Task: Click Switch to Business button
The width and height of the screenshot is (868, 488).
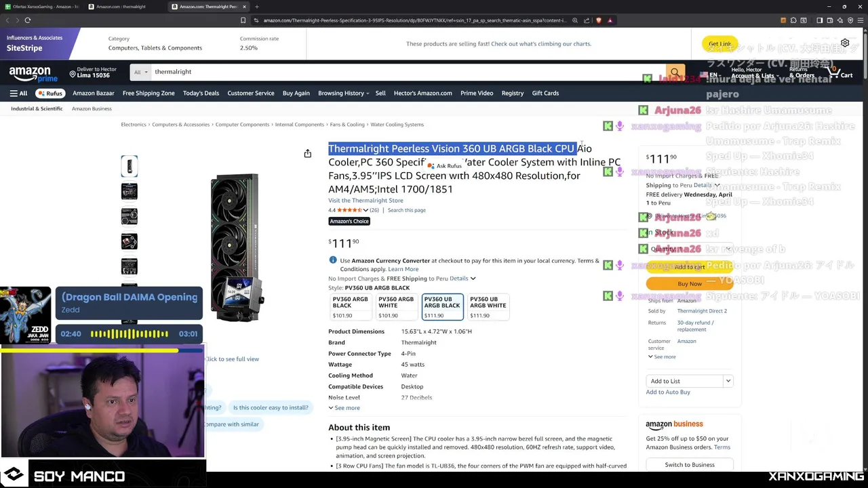Action: [x=690, y=465]
